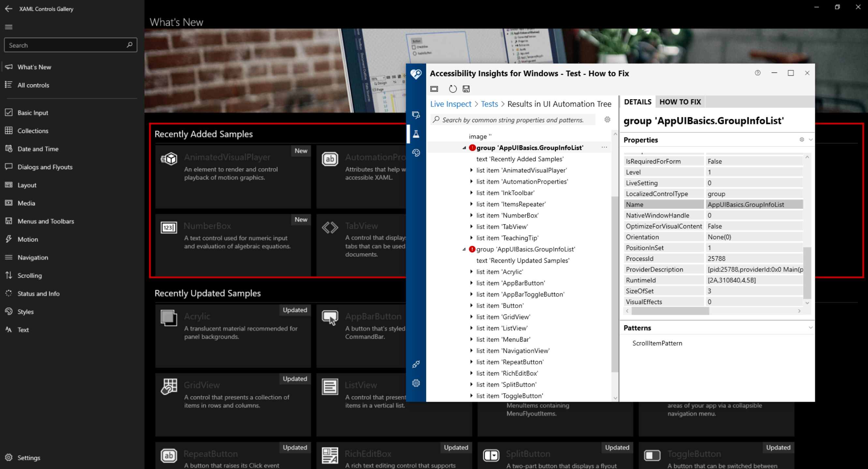This screenshot has width=868, height=469.
Task: Save the test results using the save icon
Action: [466, 89]
